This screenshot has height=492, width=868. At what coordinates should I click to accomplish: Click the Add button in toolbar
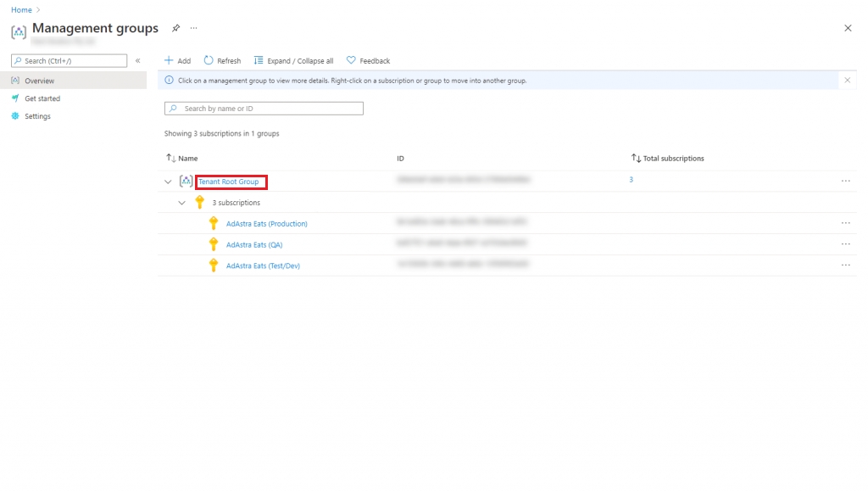pyautogui.click(x=177, y=61)
